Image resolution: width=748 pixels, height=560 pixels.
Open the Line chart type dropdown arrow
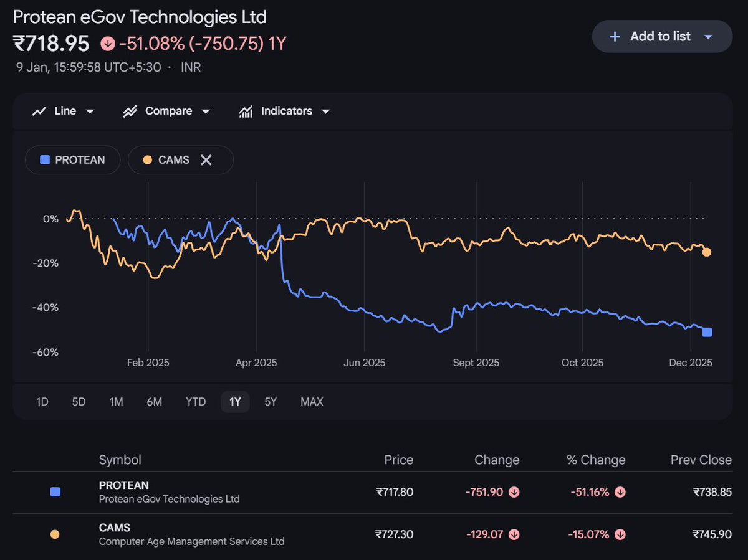90,112
